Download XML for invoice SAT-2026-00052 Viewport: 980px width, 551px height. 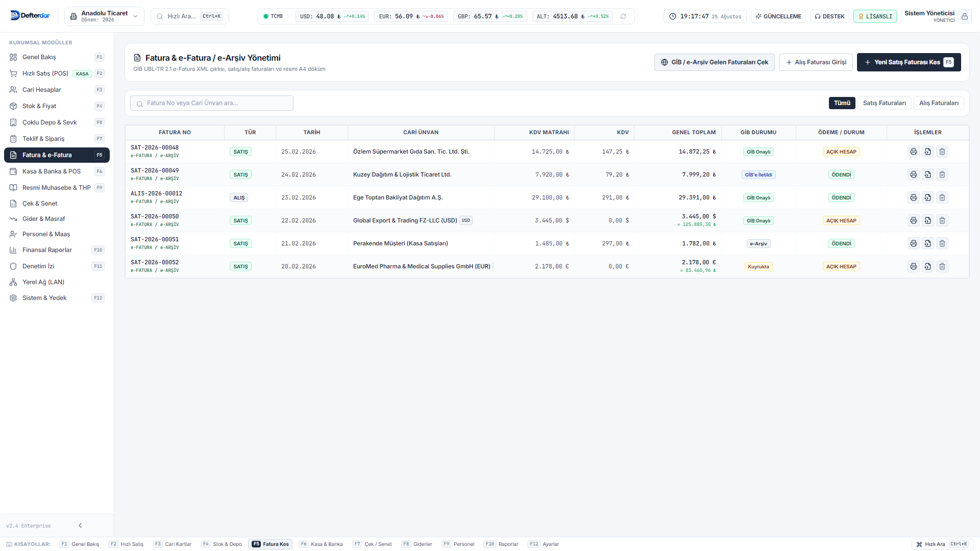pos(927,266)
